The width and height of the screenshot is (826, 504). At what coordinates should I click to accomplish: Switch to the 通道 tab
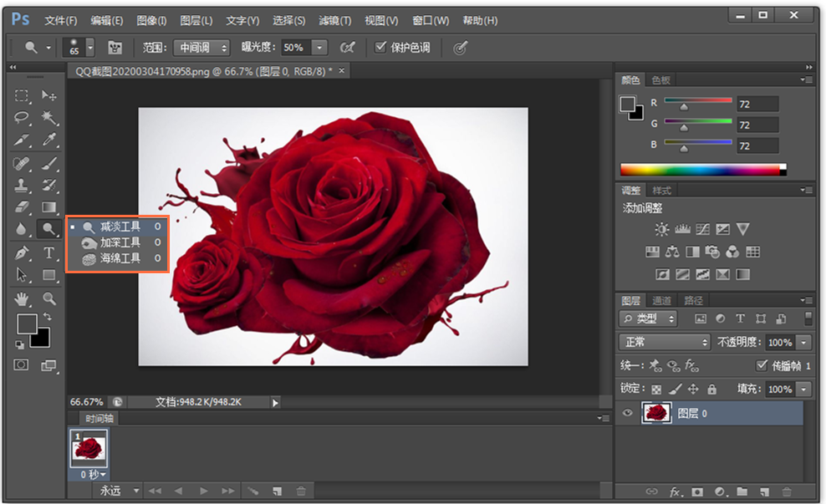(x=662, y=300)
